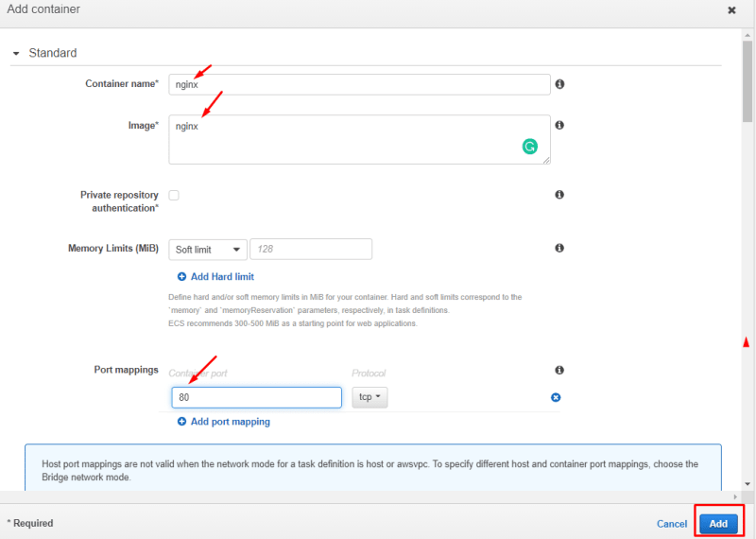756x539 pixels.
Task: Click the scrollbar up arrow
Action: point(747,35)
